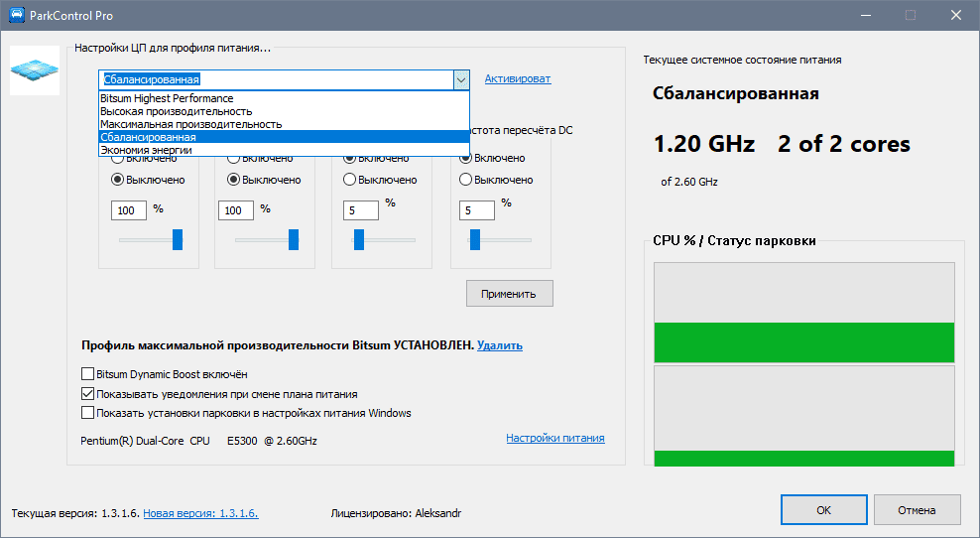Click second percent field showing 100
Image resolution: width=980 pixels, height=538 pixels.
click(x=236, y=210)
